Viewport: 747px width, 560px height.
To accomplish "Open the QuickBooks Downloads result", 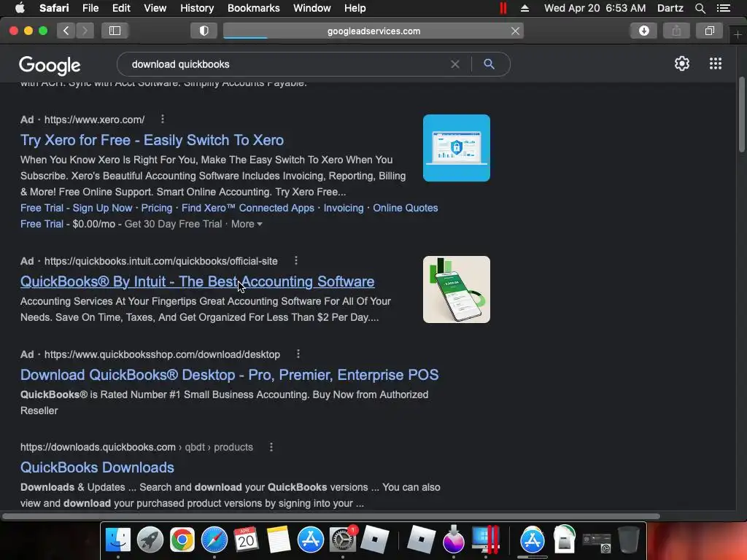I will point(97,467).
